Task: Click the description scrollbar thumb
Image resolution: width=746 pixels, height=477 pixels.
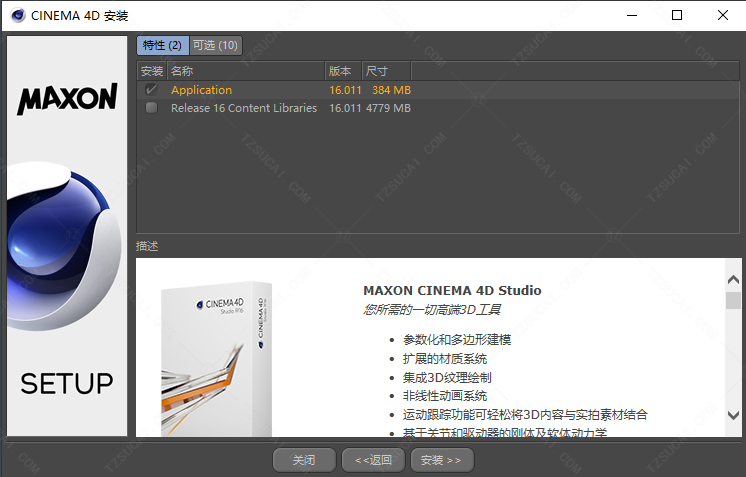Action: (733, 300)
